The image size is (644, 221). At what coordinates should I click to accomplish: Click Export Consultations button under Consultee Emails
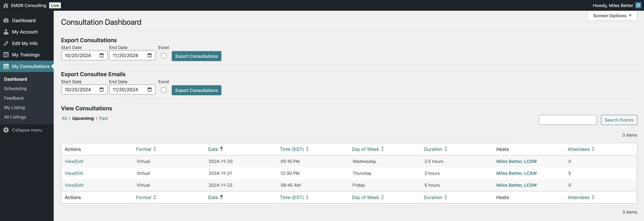pyautogui.click(x=196, y=90)
